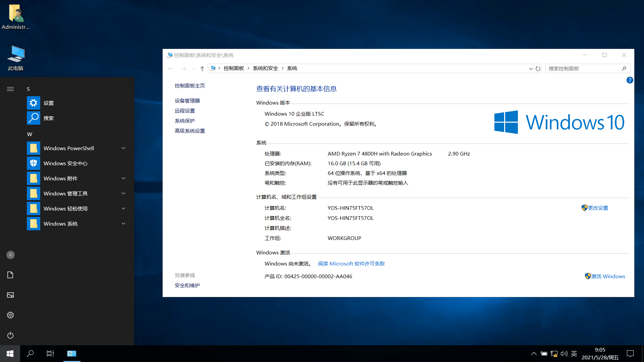
Task: Open 系统保护 link
Action: (x=185, y=121)
